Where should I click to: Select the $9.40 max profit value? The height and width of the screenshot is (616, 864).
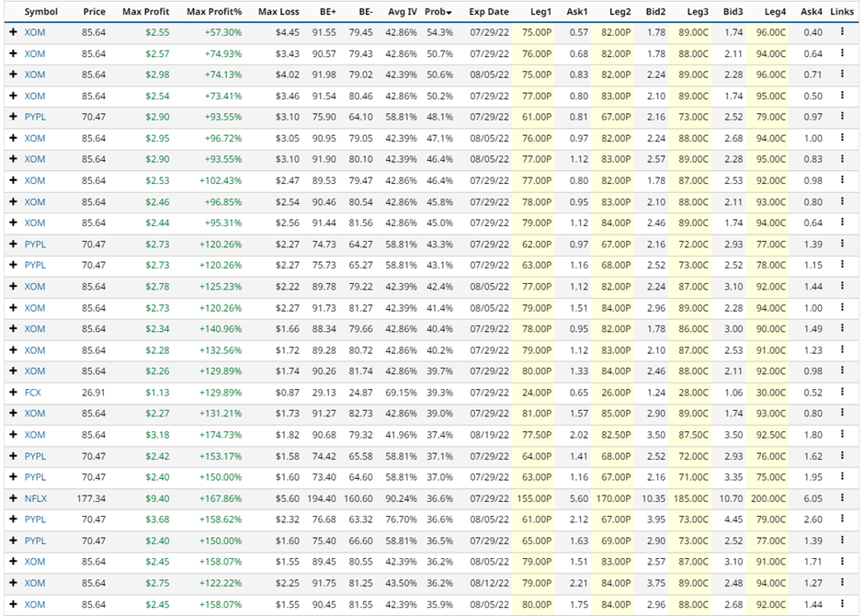(x=157, y=498)
